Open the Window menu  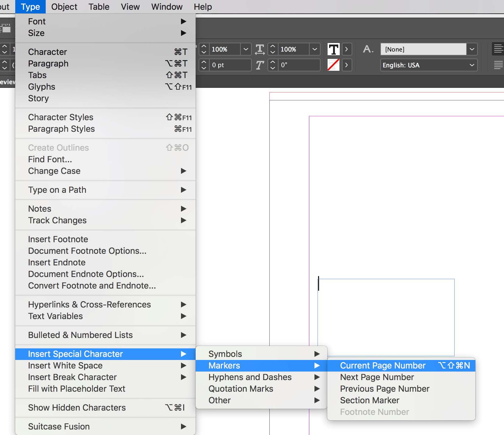[x=166, y=7]
